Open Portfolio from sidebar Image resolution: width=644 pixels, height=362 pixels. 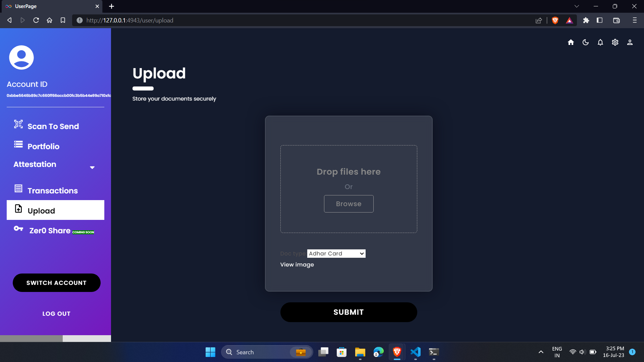pos(43,146)
